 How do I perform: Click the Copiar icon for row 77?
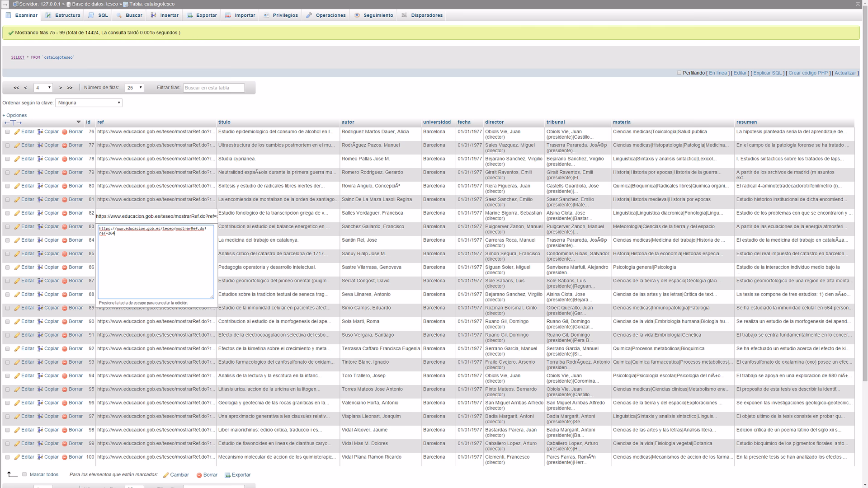point(40,145)
